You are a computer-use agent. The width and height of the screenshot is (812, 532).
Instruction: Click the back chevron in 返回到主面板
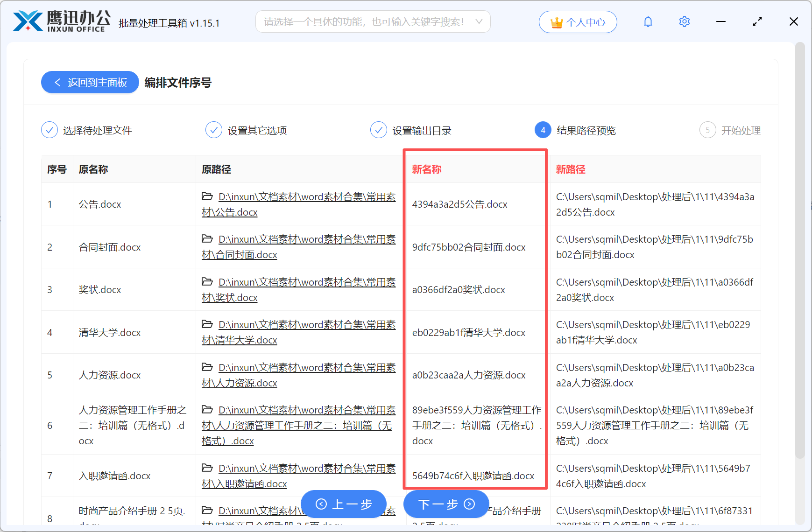point(57,82)
